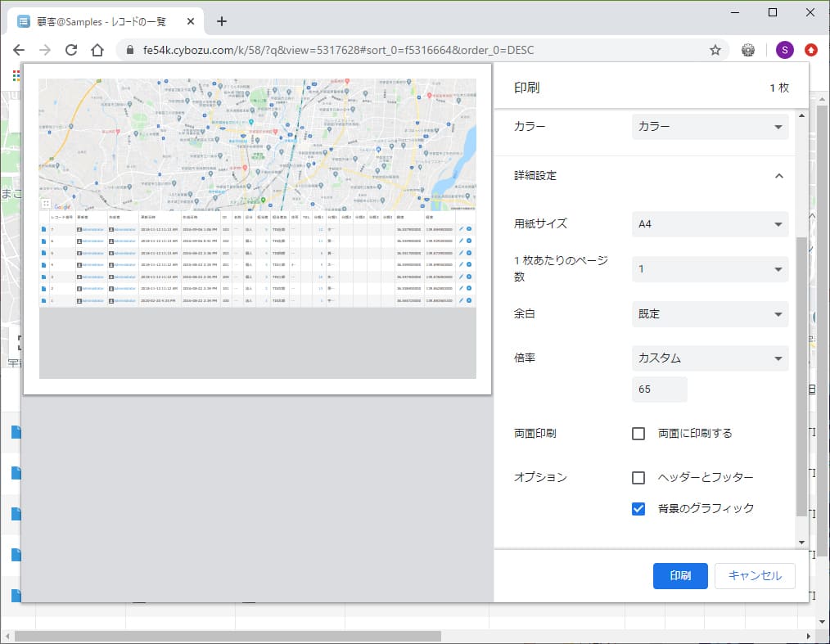Click the padlock icon in the address bar

pyautogui.click(x=132, y=49)
